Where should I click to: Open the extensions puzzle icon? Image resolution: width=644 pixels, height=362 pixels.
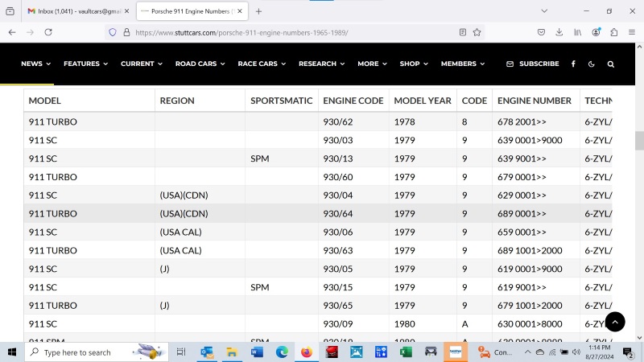click(x=614, y=32)
